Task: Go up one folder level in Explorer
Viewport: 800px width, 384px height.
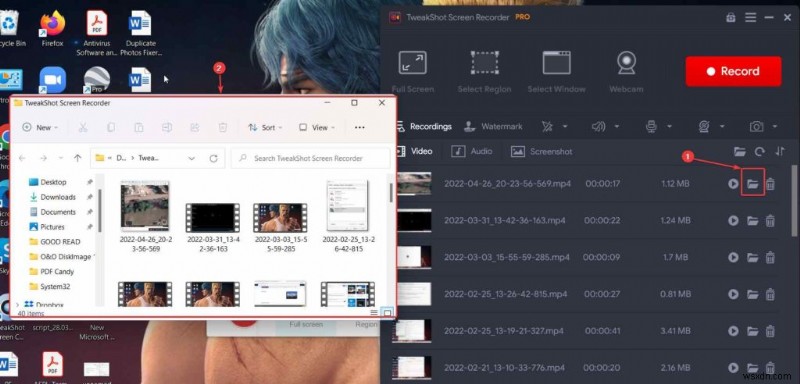Action: tap(78, 158)
